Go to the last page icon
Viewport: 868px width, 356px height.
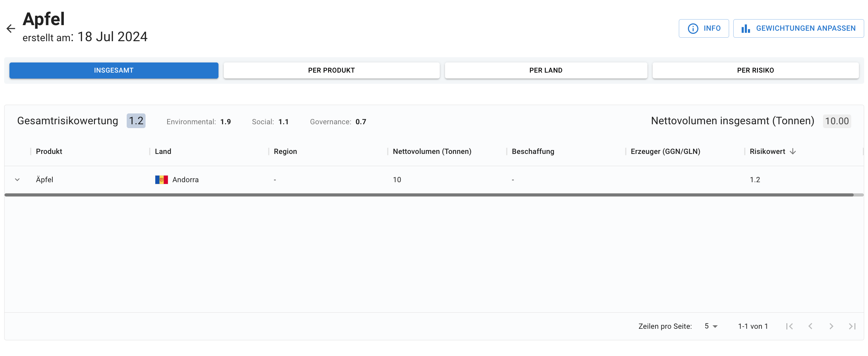tap(852, 326)
